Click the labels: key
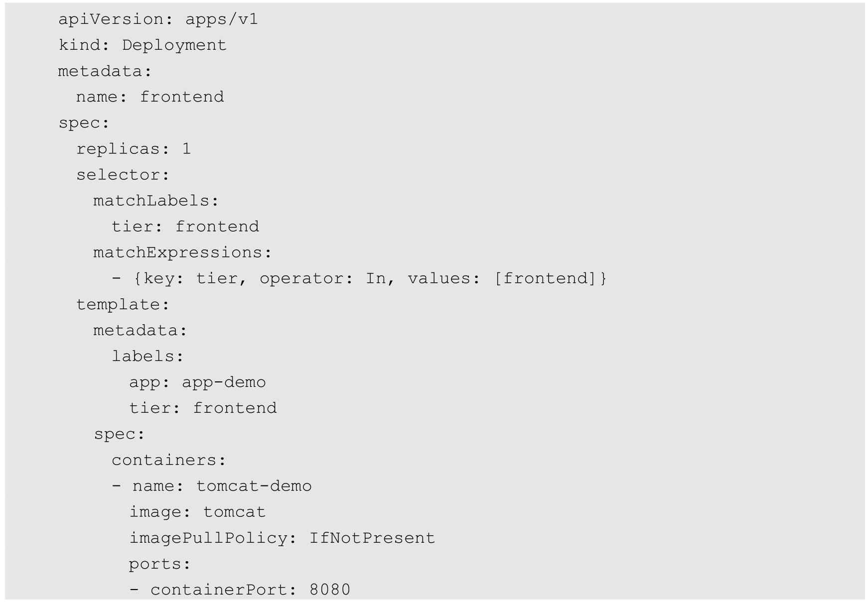868x604 pixels. point(147,356)
